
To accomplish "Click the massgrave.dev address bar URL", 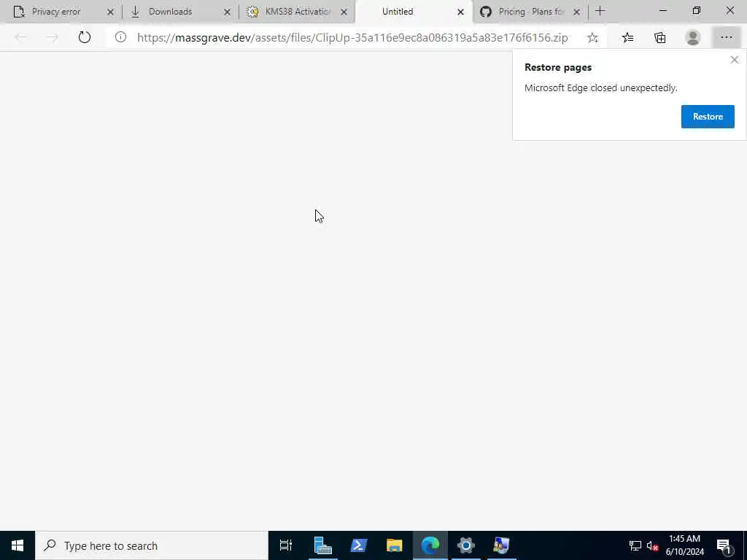I will pos(352,38).
